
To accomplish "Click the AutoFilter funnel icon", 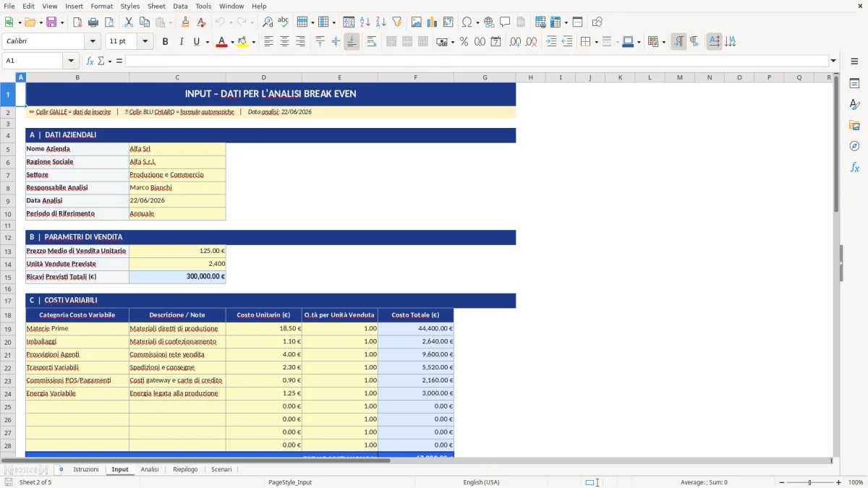I will (x=397, y=22).
